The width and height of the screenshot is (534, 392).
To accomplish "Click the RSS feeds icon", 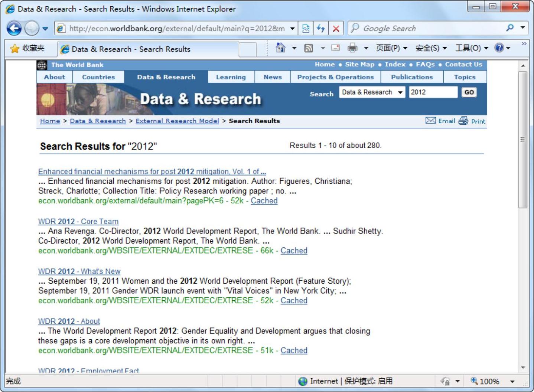I will point(309,48).
